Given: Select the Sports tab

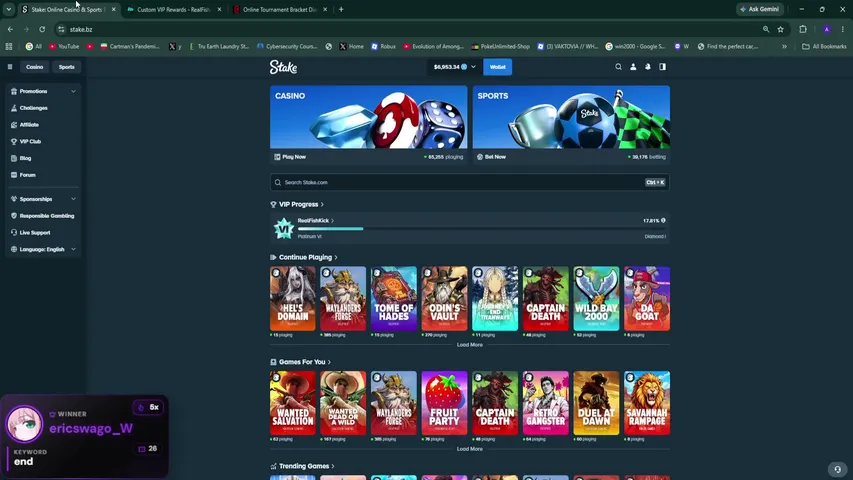Looking at the screenshot, I should [x=66, y=67].
